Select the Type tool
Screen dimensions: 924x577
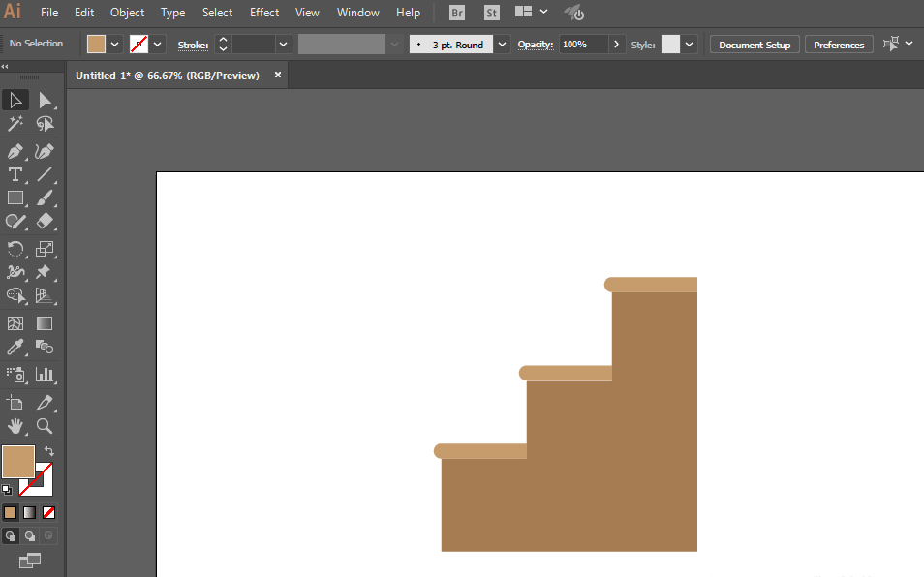15,175
